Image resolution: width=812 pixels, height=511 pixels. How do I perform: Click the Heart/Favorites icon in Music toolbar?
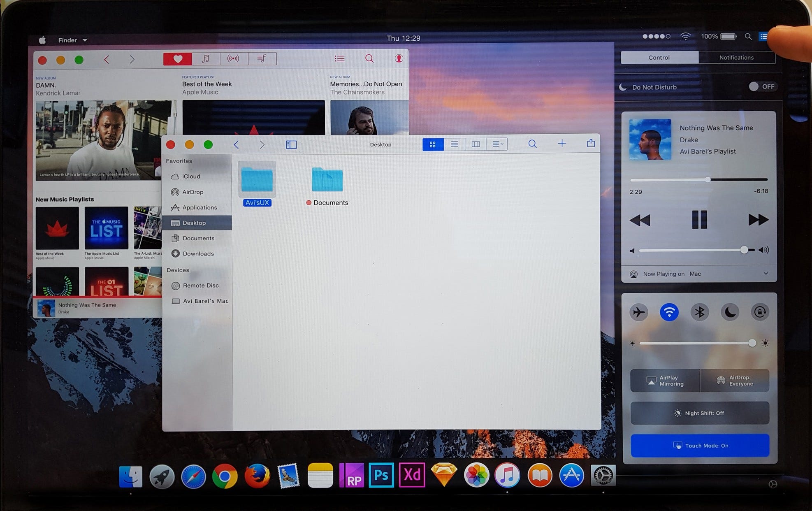point(178,58)
